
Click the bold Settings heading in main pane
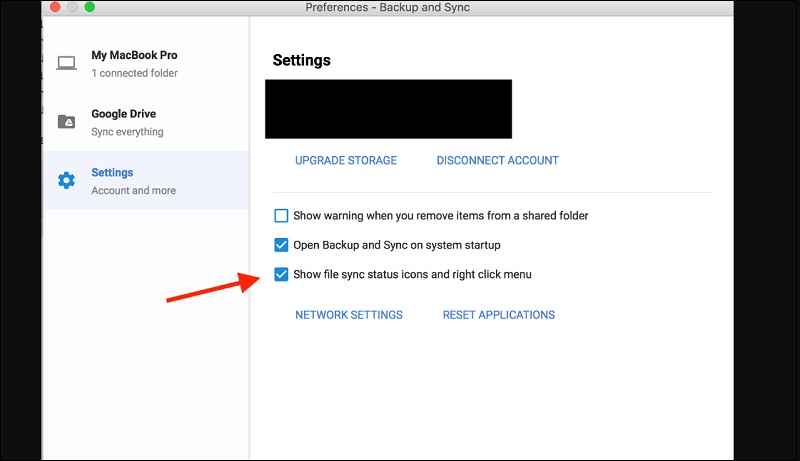coord(301,61)
